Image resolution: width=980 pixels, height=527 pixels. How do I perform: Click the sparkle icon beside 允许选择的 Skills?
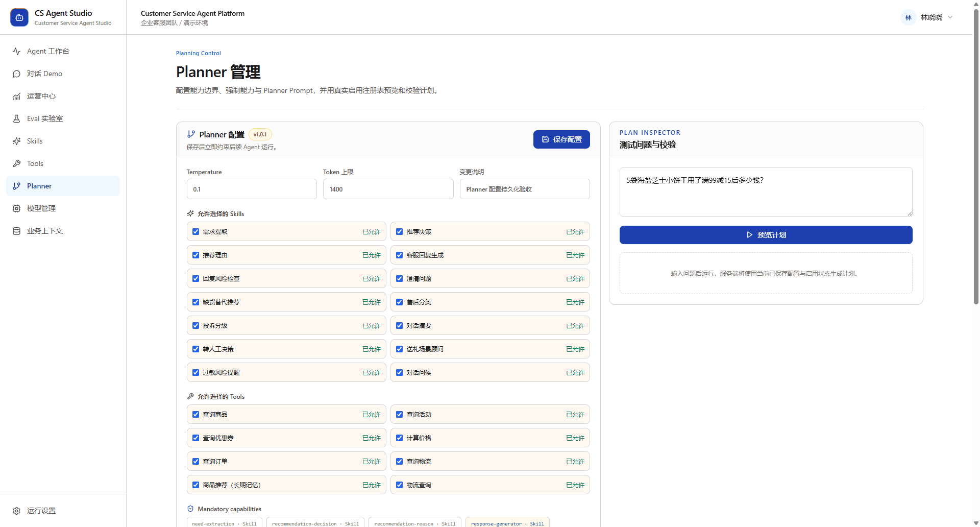(x=190, y=213)
